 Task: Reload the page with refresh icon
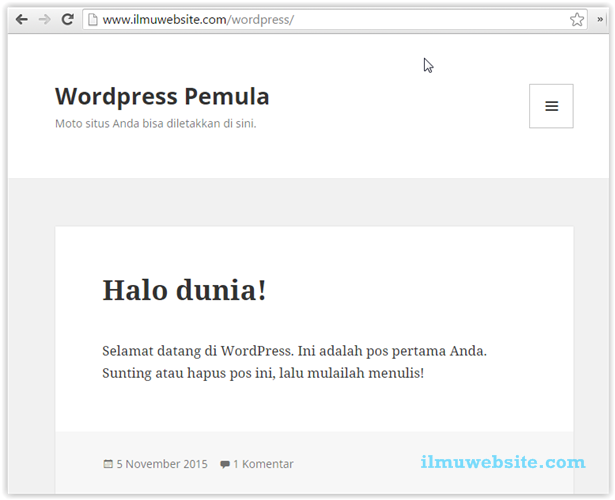point(68,19)
